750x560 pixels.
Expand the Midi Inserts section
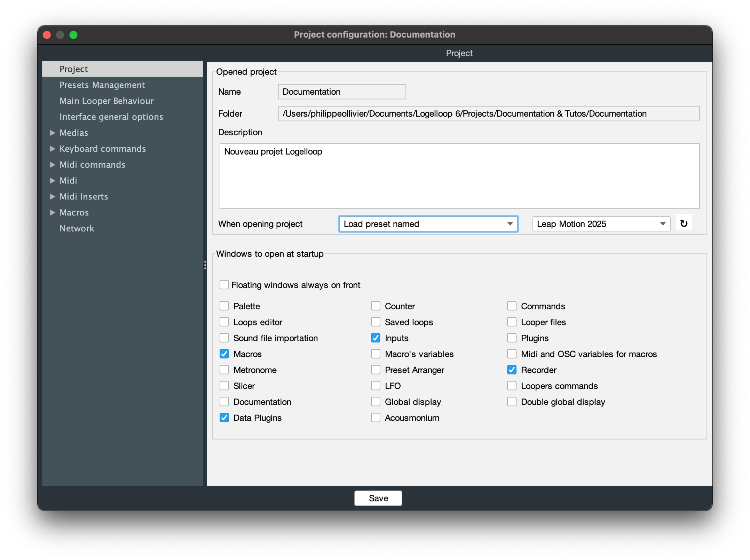click(53, 196)
